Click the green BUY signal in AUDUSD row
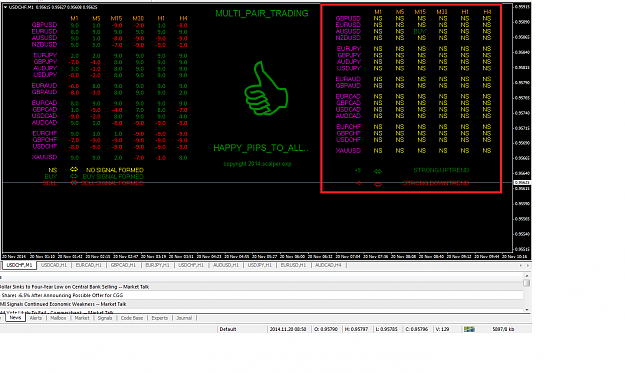 (420, 31)
